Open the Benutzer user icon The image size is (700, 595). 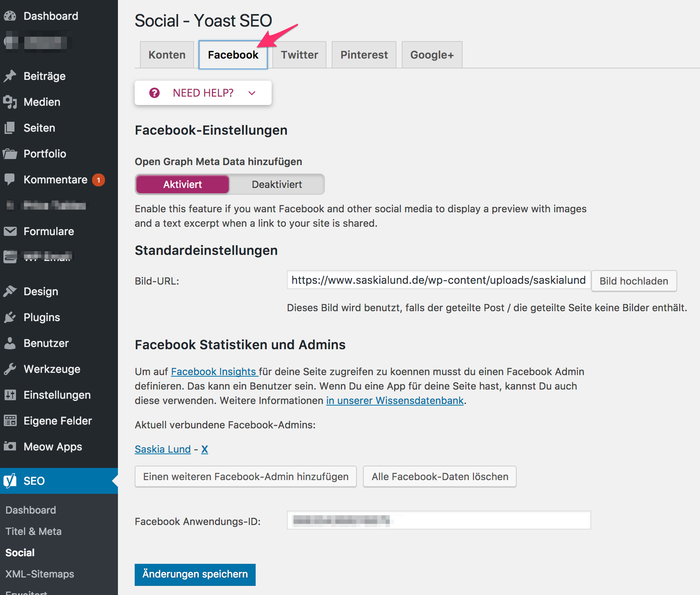(x=10, y=343)
